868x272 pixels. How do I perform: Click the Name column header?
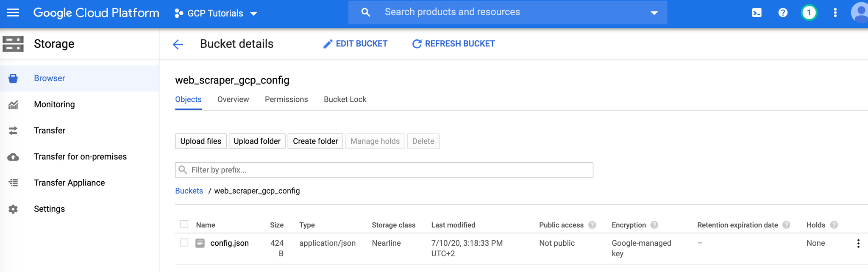pyautogui.click(x=206, y=225)
